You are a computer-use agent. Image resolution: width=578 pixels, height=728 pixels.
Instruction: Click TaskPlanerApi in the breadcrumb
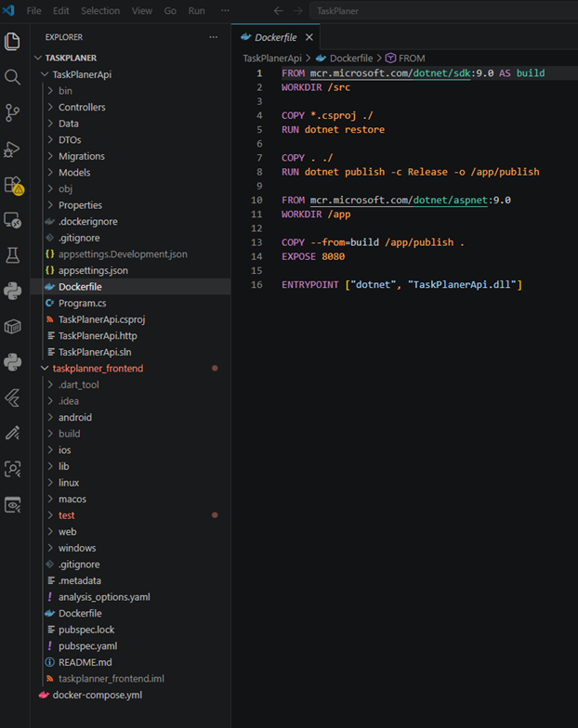(272, 58)
